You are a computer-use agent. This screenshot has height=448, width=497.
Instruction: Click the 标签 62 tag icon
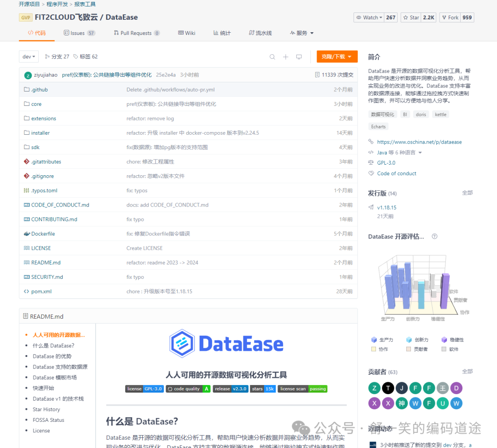tap(76, 57)
